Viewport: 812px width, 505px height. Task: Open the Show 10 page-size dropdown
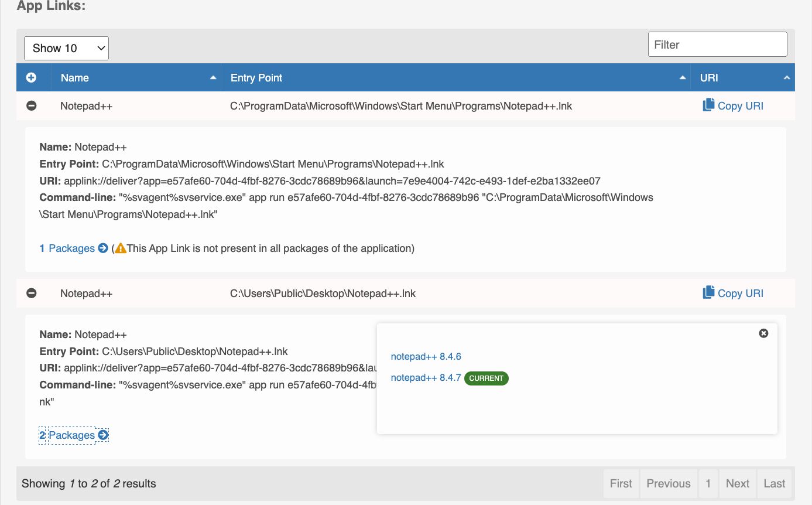[x=66, y=48]
